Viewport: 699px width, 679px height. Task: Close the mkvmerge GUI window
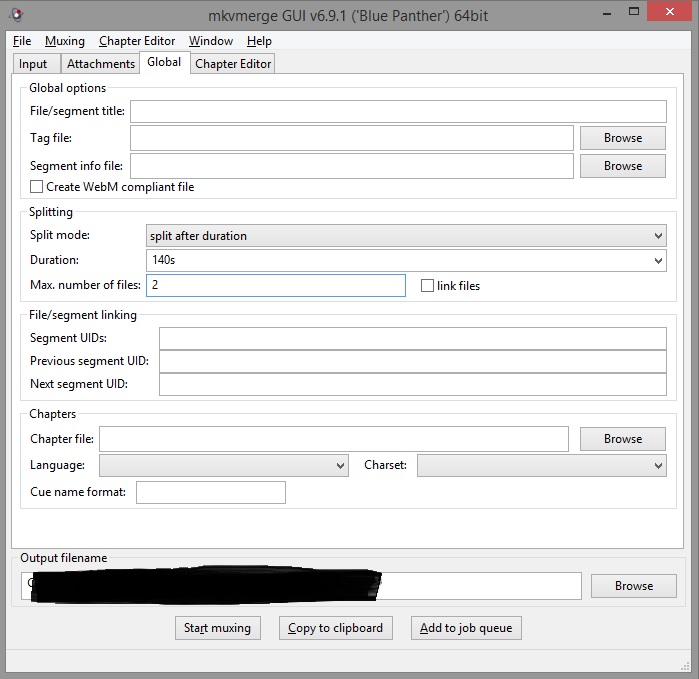click(670, 12)
